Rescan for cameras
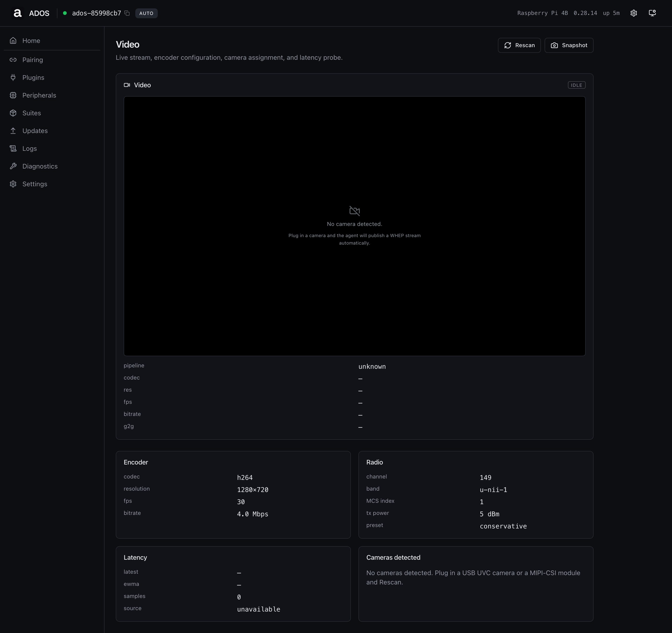 point(519,45)
